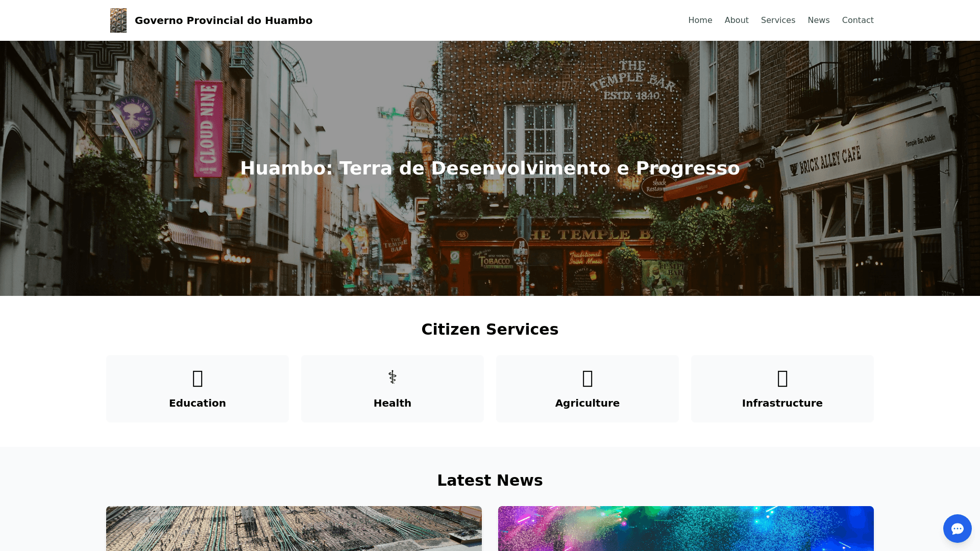Select the Health service card label
980x551 pixels.
click(392, 403)
